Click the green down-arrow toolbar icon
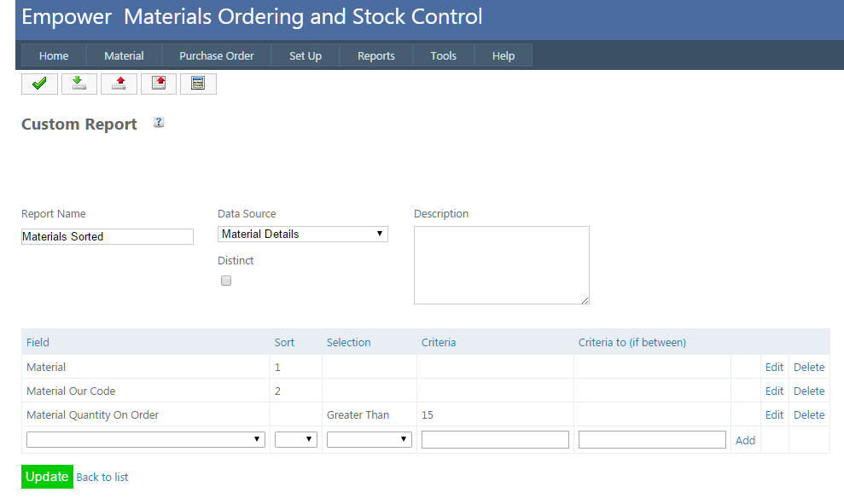The image size is (844, 504). [x=79, y=84]
